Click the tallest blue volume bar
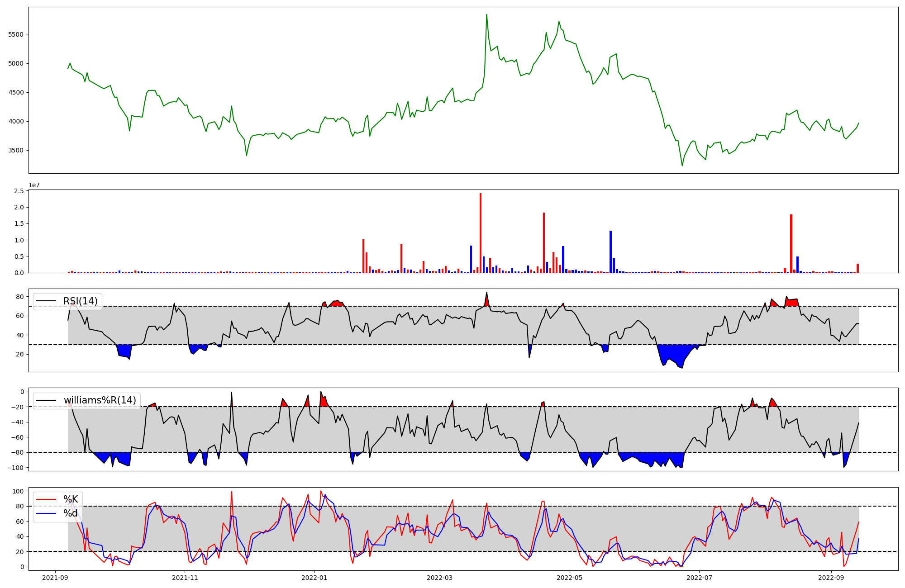 click(610, 251)
